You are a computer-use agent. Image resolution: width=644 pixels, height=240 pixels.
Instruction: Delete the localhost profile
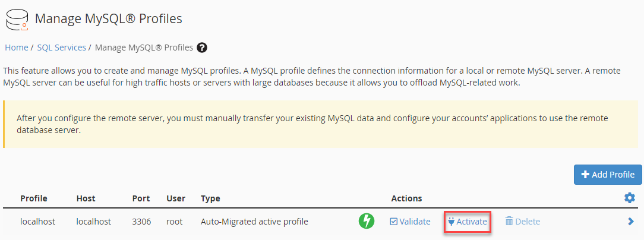pyautogui.click(x=522, y=222)
